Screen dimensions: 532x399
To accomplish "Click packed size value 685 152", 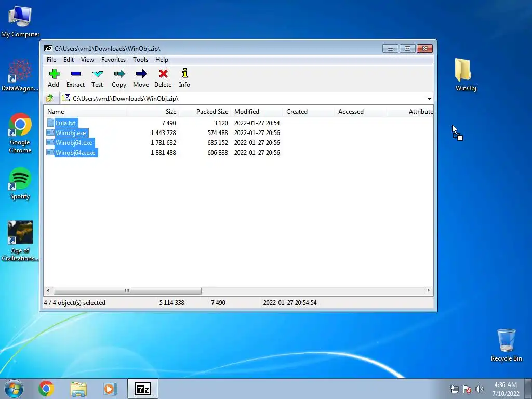I will pyautogui.click(x=218, y=142).
